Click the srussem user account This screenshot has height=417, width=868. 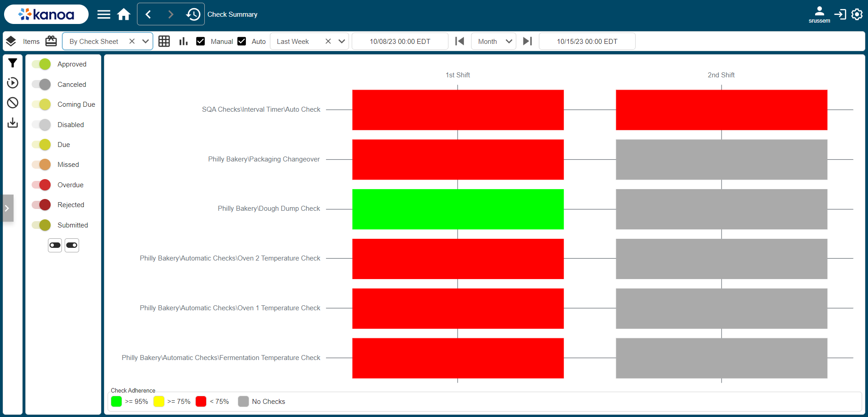click(x=819, y=14)
